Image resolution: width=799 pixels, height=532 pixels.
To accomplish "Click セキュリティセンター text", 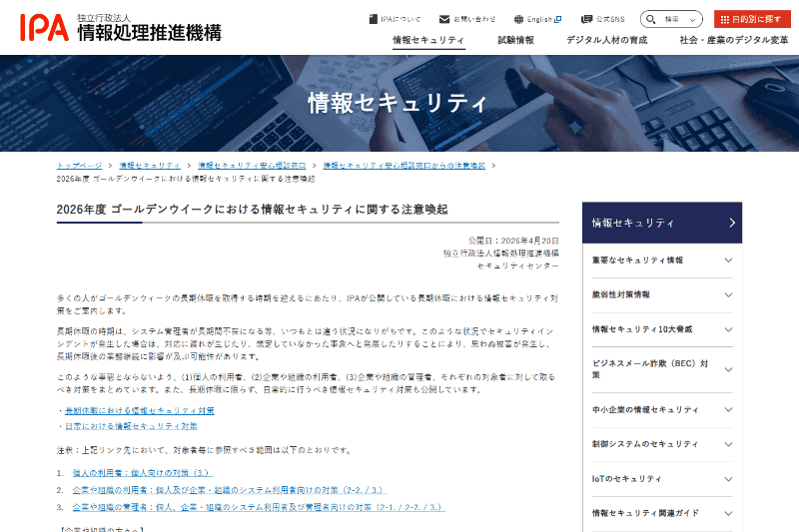I will [517, 266].
